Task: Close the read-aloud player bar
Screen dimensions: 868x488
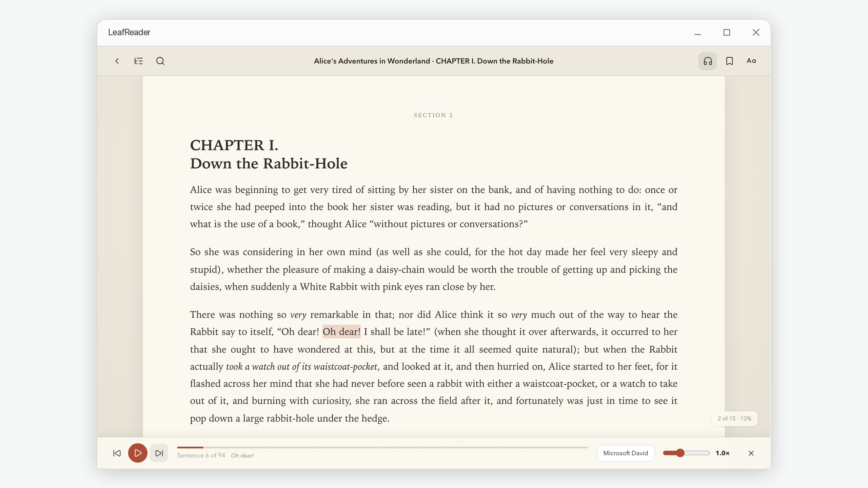Action: pyautogui.click(x=751, y=453)
